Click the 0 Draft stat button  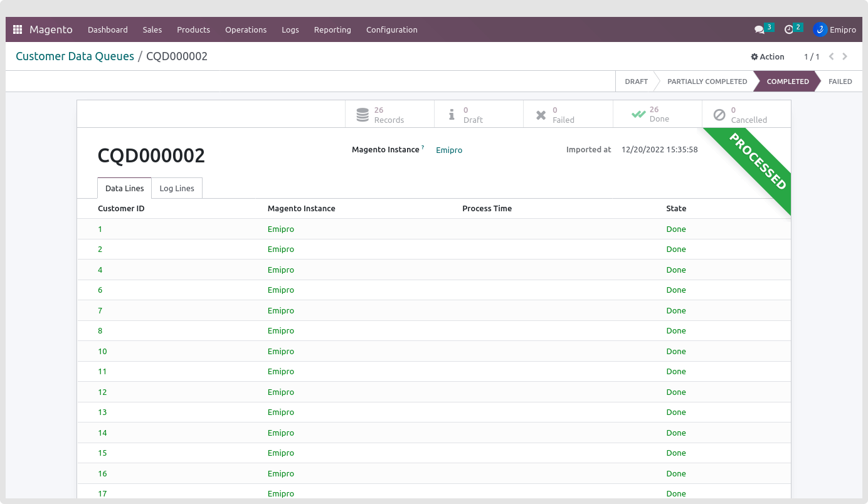pyautogui.click(x=479, y=115)
